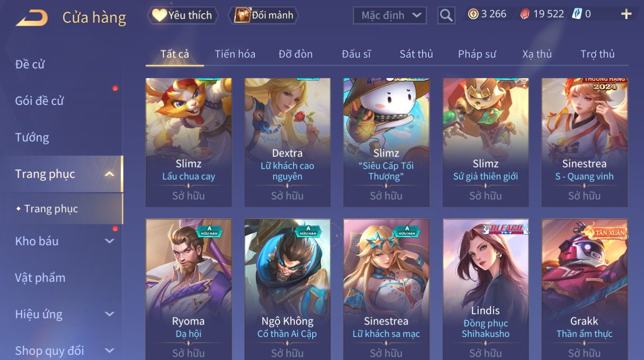Viewport: 644px width, 360px height.
Task: Tap the plus icon to add currency
Action: click(626, 15)
